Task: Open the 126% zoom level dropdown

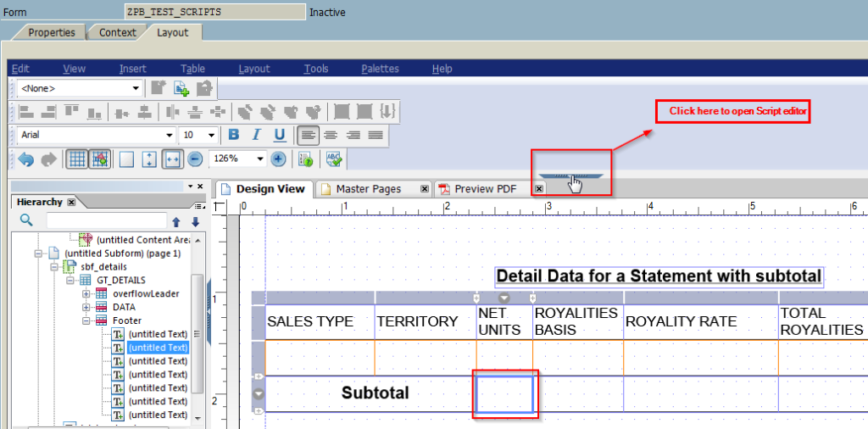Action: pyautogui.click(x=261, y=159)
